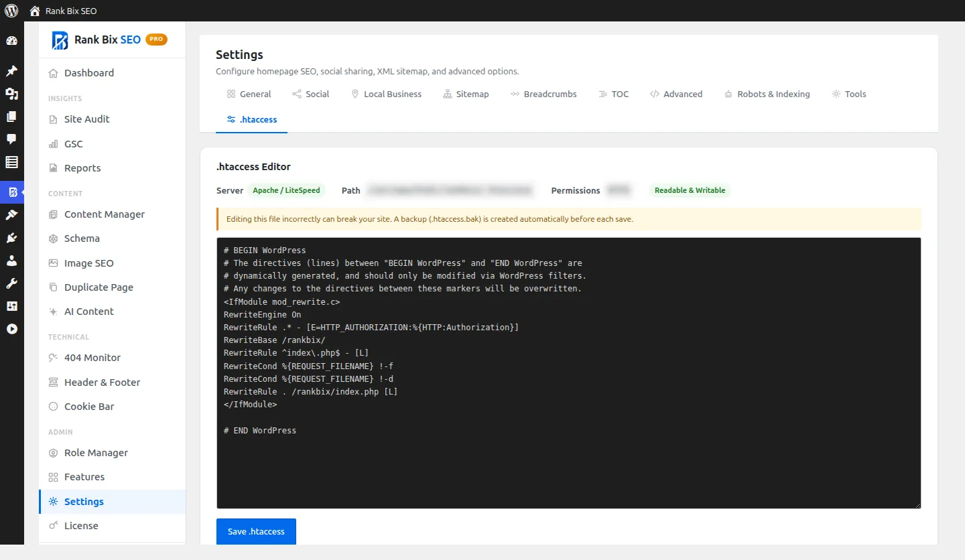The width and height of the screenshot is (965, 560).
Task: Open the Plugins plug icon
Action: point(11,238)
